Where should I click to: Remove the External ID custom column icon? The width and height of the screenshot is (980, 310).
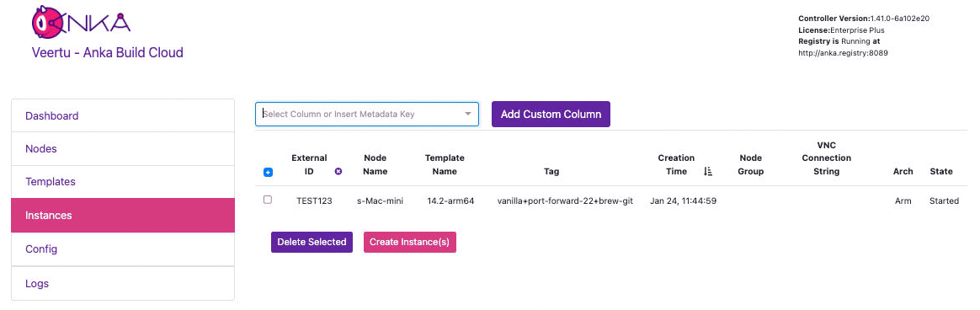coord(338,171)
